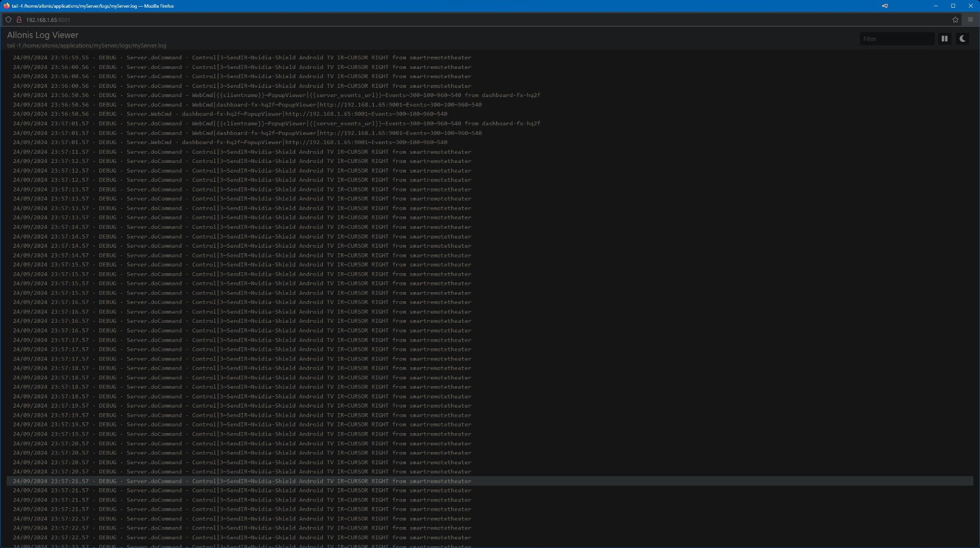980x548 pixels.
Task: Open the Firefox hamburger application menu
Action: point(970,20)
